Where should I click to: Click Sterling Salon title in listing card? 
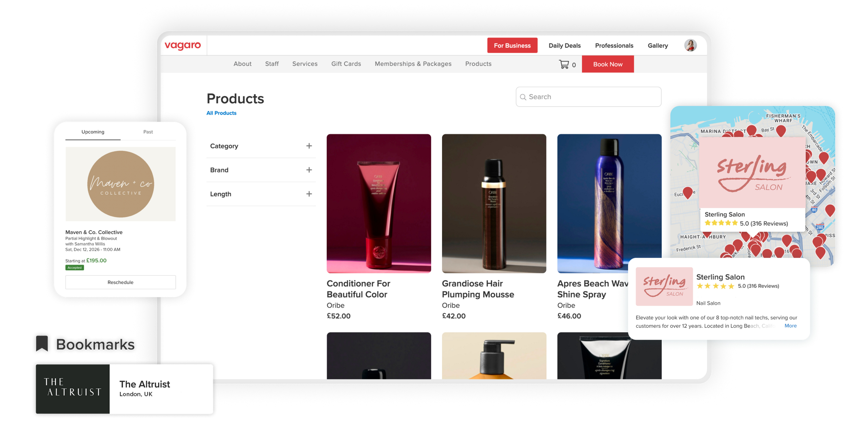click(720, 277)
